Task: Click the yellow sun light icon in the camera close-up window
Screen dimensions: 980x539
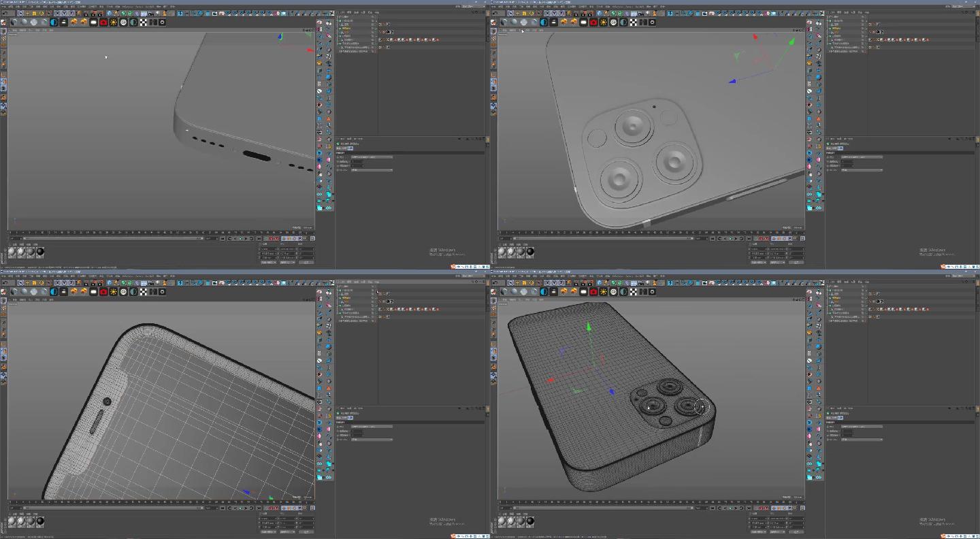Action: (x=603, y=22)
